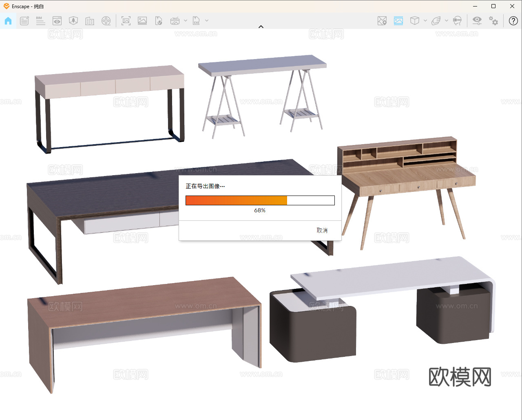Open the Asset Library buildings icon
The height and width of the screenshot is (420, 522).
click(90, 21)
